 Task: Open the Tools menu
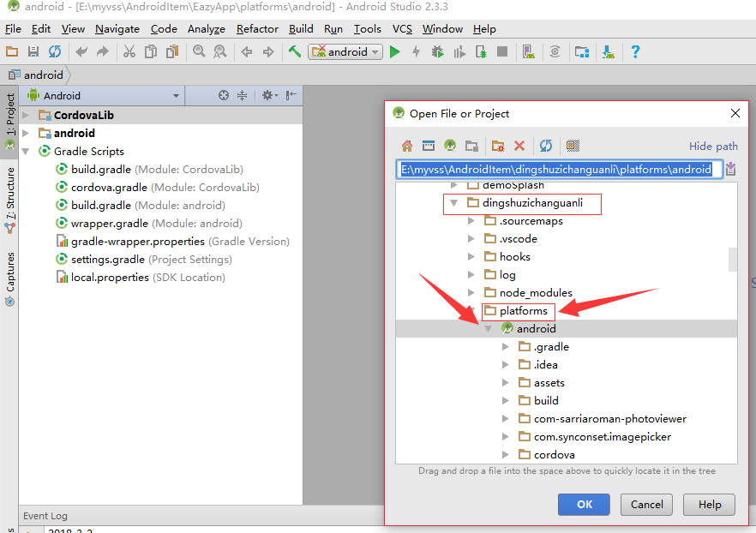pyautogui.click(x=368, y=29)
